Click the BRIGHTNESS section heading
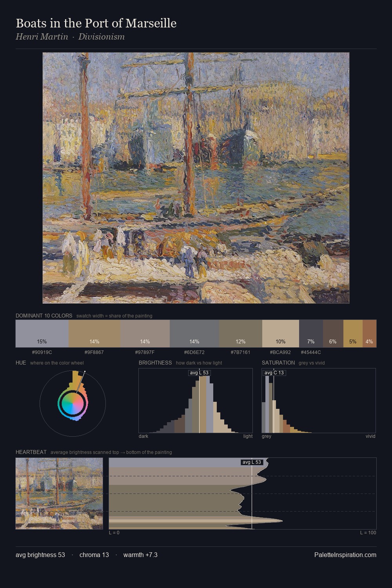The image size is (392, 588). point(155,363)
